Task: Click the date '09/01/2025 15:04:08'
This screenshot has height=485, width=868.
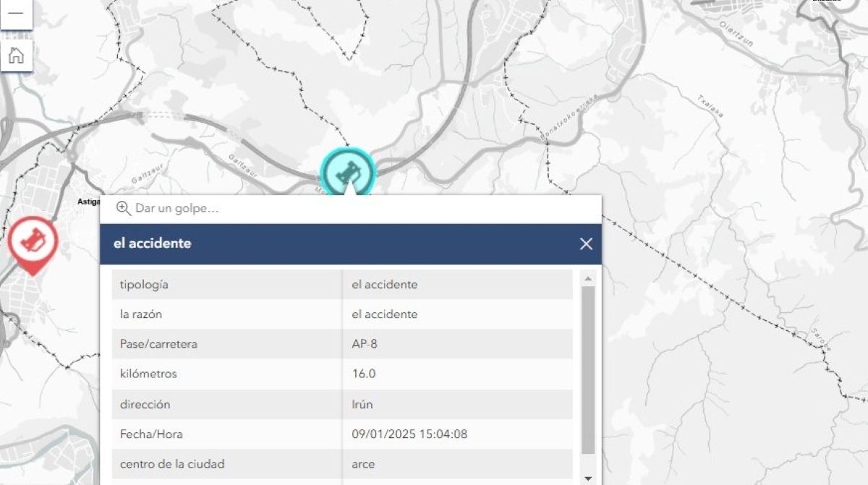Action: (409, 434)
